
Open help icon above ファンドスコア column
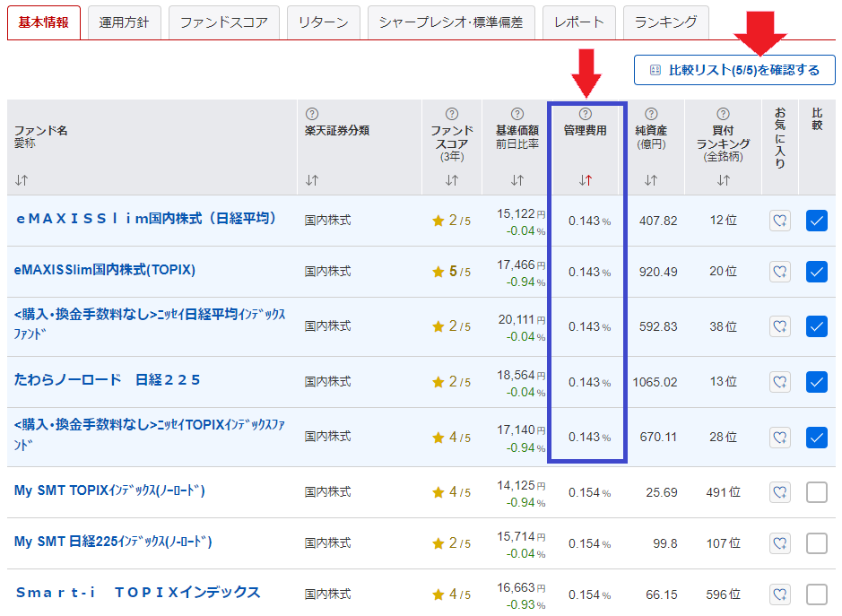pyautogui.click(x=452, y=114)
